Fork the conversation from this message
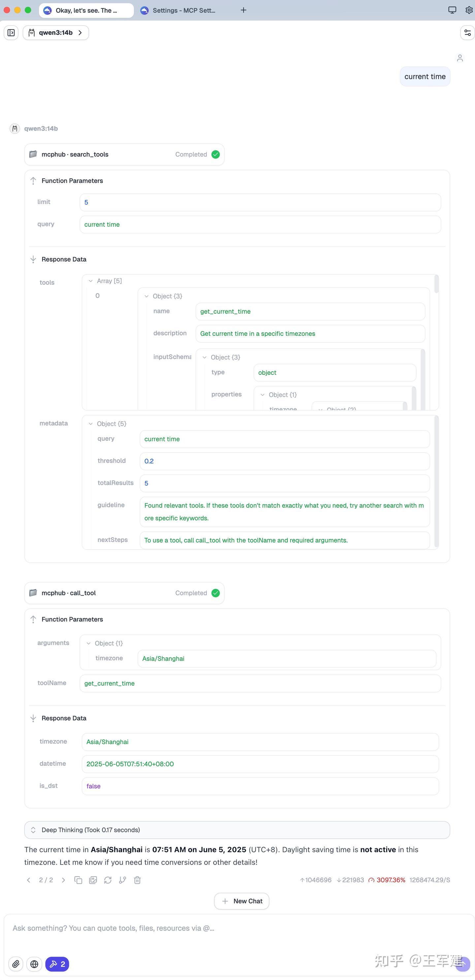Screen dimensions: 475x980 (x=122, y=880)
